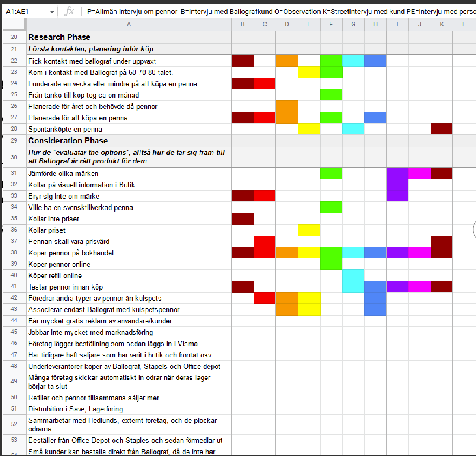Click purple cell in "Kollar på visuell information" row

pos(398,185)
